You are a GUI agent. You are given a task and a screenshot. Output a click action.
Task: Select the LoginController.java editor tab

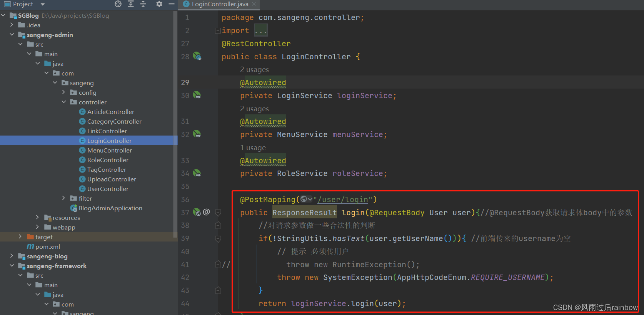[220, 4]
